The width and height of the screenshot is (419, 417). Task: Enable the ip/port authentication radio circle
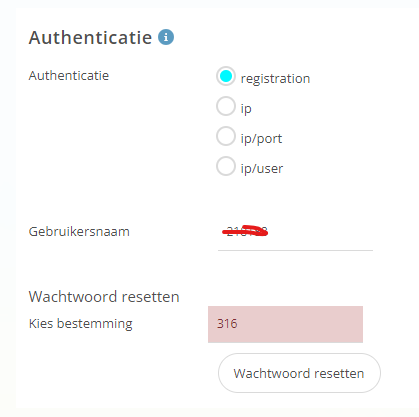pyautogui.click(x=226, y=136)
